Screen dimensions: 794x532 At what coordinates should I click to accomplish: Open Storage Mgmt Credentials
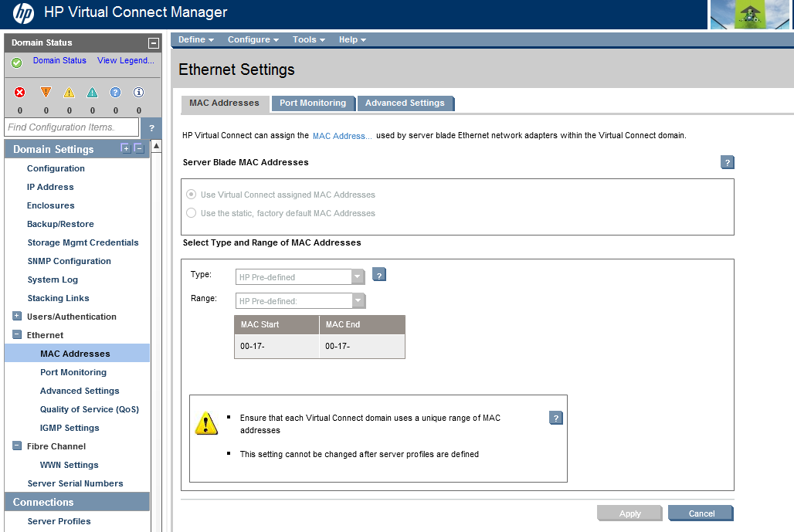pyautogui.click(x=83, y=243)
